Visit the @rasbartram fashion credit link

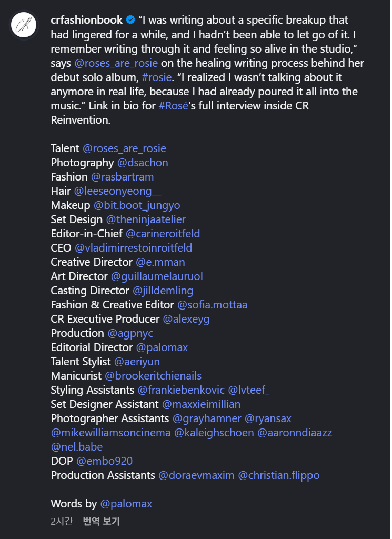coord(123,177)
